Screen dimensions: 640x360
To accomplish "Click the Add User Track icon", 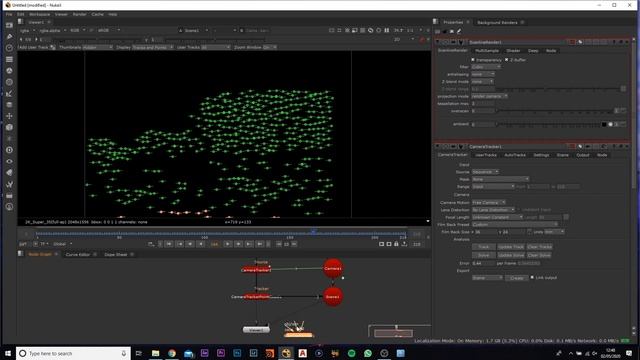I will click(x=53, y=47).
